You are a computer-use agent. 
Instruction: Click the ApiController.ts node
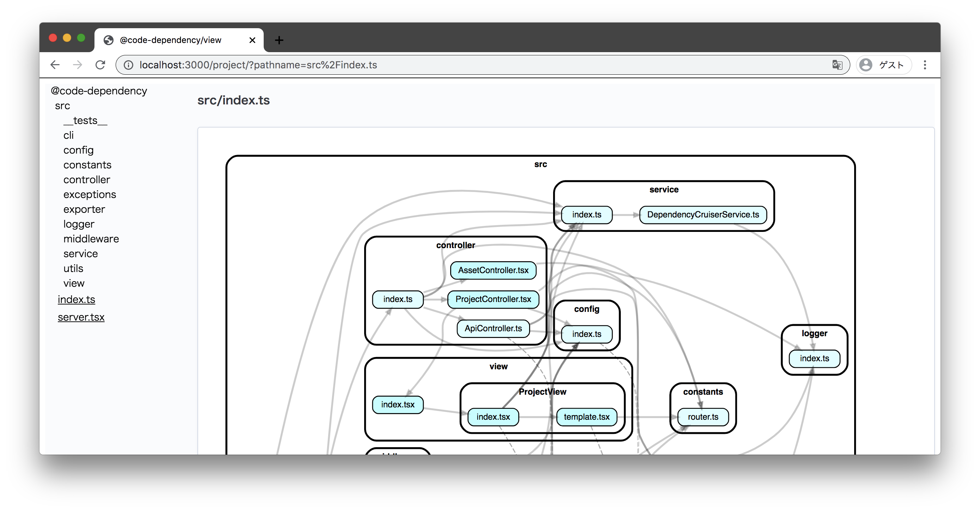coord(492,328)
